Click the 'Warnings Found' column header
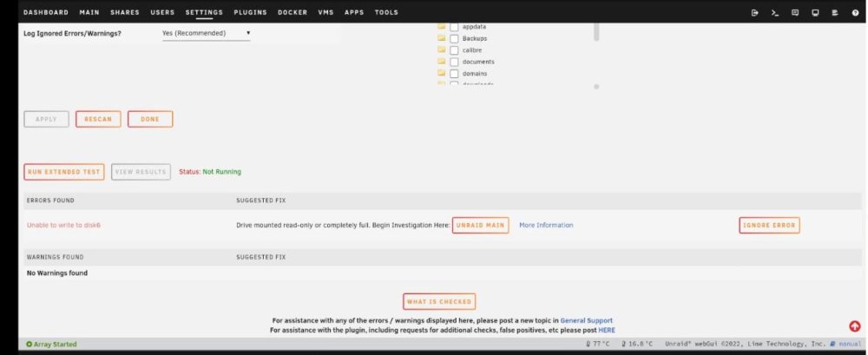 click(x=56, y=258)
